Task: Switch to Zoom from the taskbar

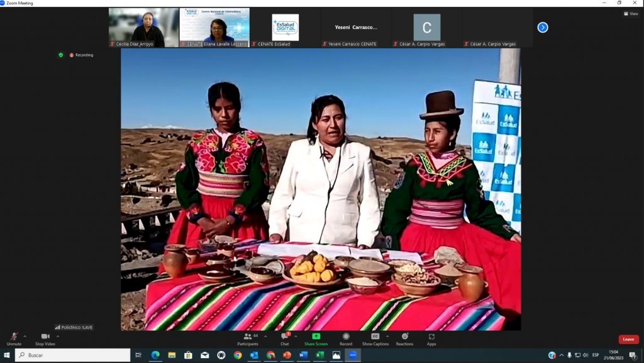Action: [x=352, y=355]
